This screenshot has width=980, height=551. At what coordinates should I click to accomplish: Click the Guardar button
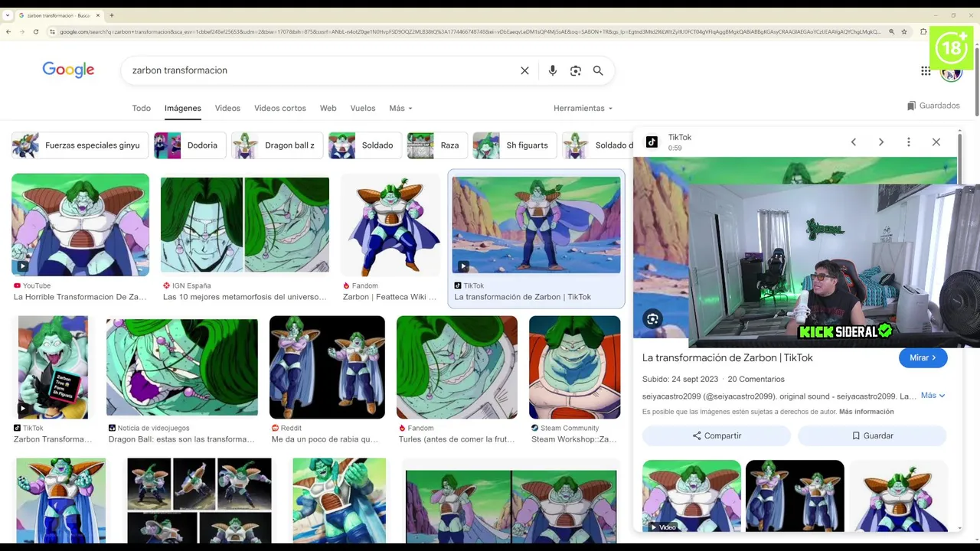point(872,435)
